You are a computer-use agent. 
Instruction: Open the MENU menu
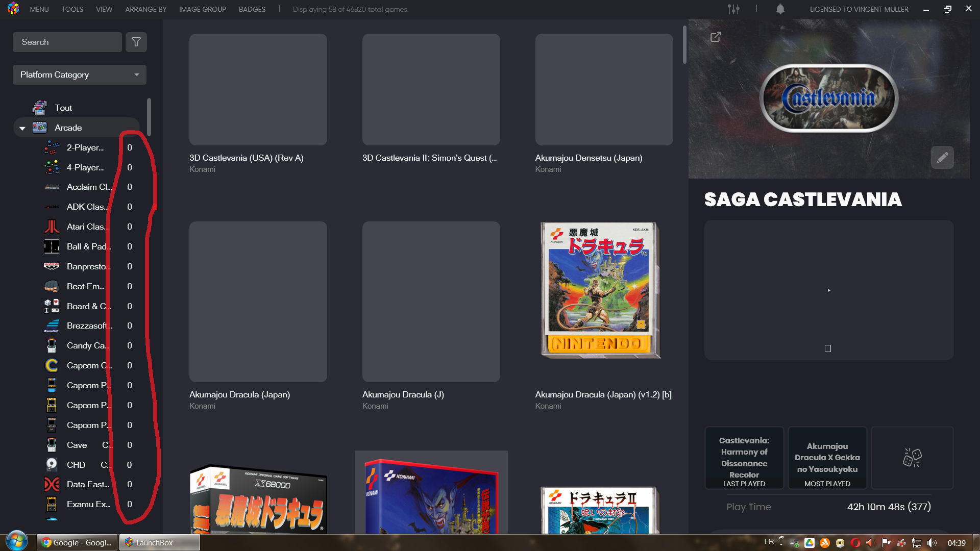[39, 9]
